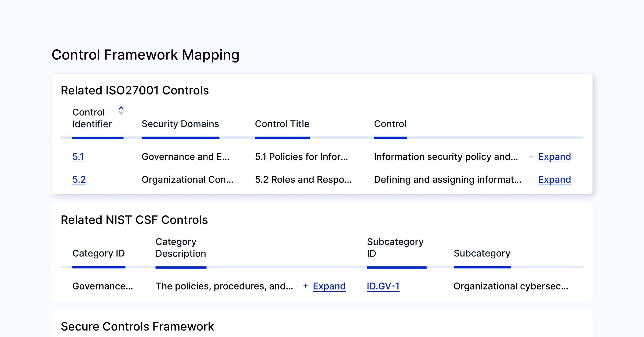644x337 pixels.
Task: Expand the Governance category description
Action: pyautogui.click(x=329, y=286)
